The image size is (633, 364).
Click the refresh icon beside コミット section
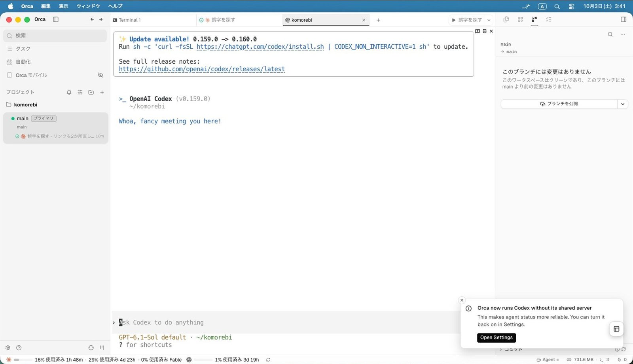click(x=624, y=349)
